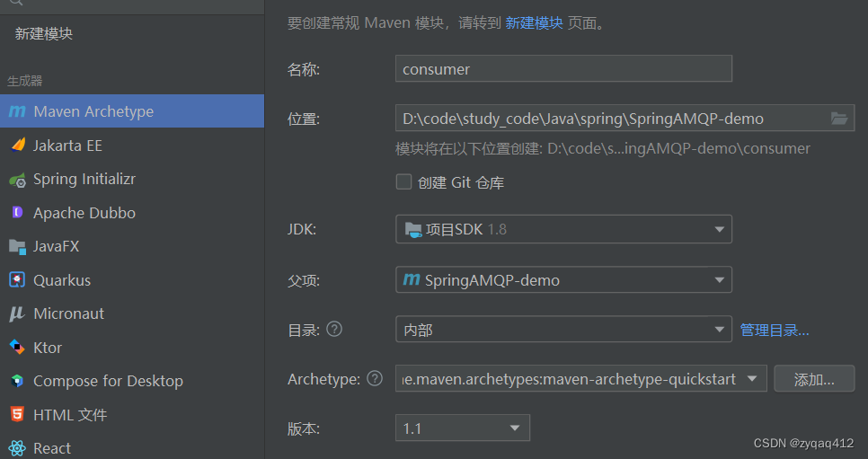
Task: Click the Maven icon in the 父项 dropdown
Action: point(412,279)
